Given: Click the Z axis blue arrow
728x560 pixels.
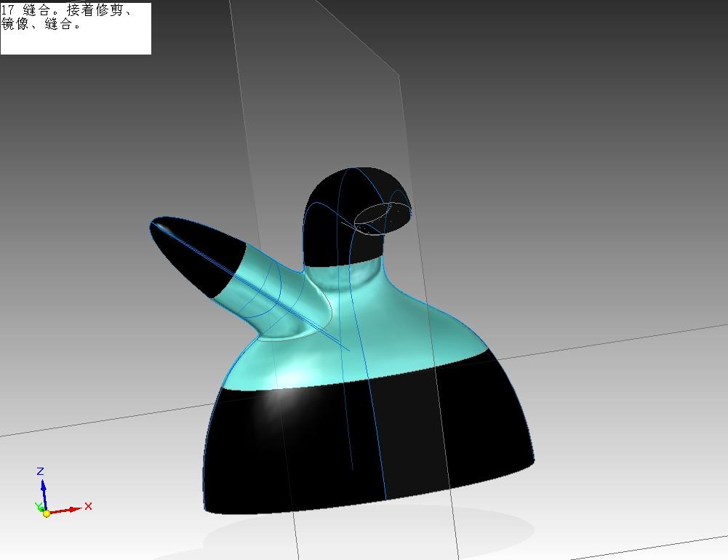Looking at the screenshot, I should pos(44,495).
